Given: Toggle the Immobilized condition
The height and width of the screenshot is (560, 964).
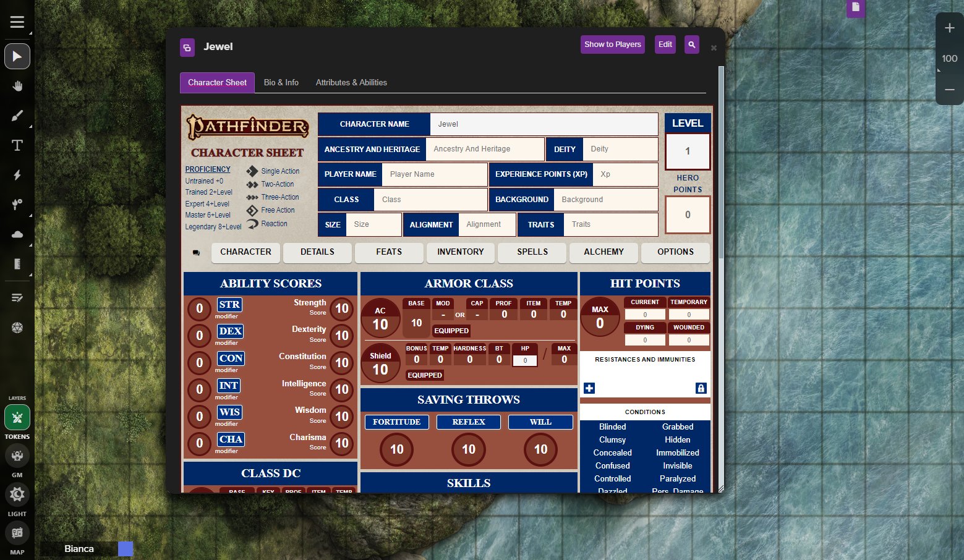Looking at the screenshot, I should tap(678, 453).
